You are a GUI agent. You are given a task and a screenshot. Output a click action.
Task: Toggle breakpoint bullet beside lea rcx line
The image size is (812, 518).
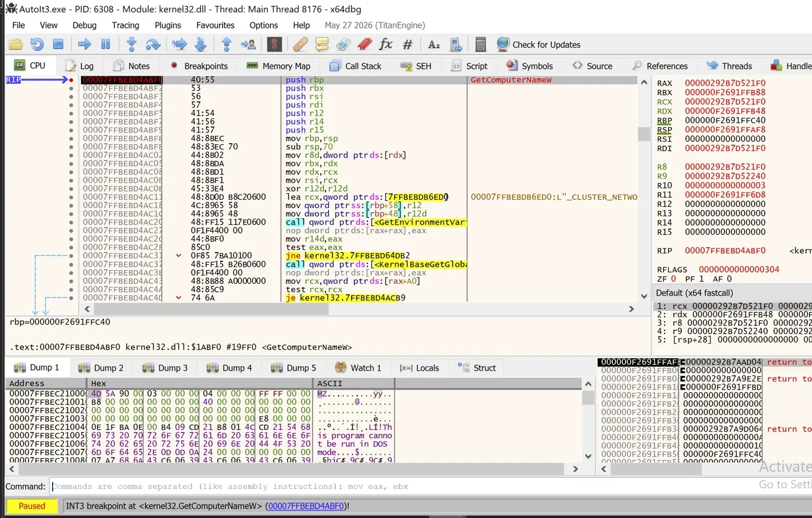72,197
